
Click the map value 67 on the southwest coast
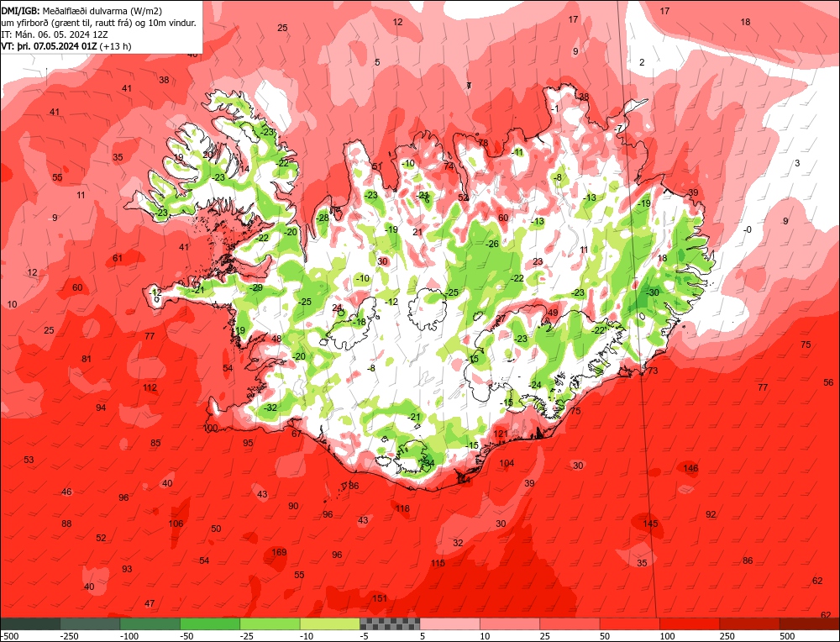[297, 434]
